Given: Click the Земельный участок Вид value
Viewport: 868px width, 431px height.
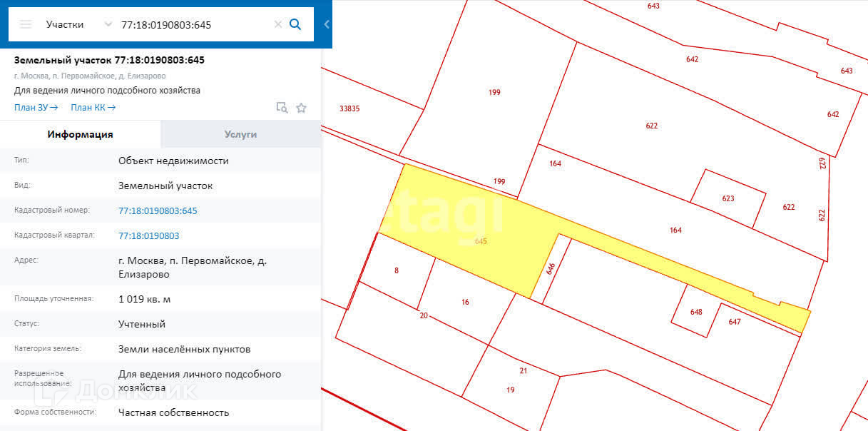Looking at the screenshot, I should 165,186.
